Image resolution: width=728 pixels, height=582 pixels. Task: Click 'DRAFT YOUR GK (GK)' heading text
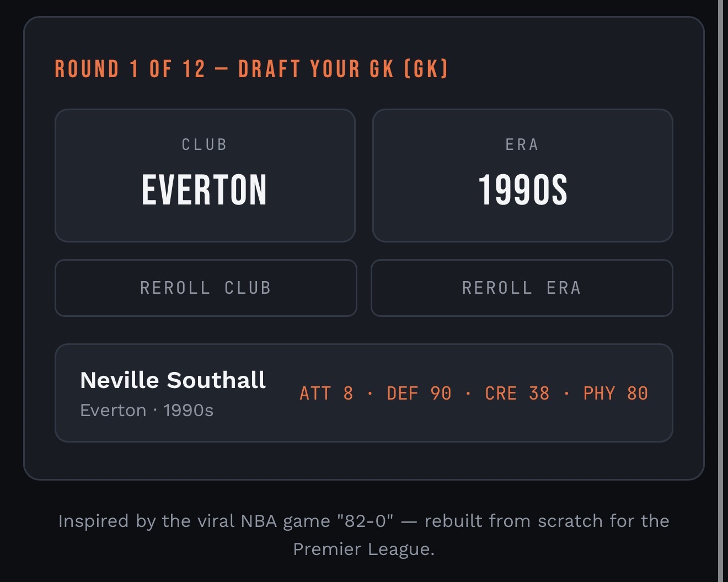(344, 69)
